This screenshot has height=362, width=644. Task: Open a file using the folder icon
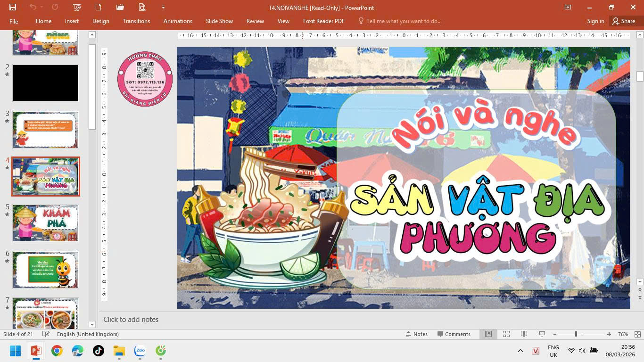click(x=120, y=7)
